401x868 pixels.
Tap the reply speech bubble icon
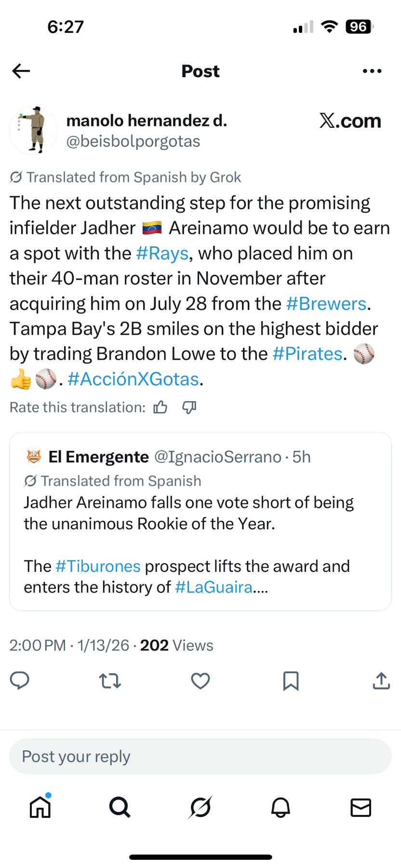[x=20, y=680]
